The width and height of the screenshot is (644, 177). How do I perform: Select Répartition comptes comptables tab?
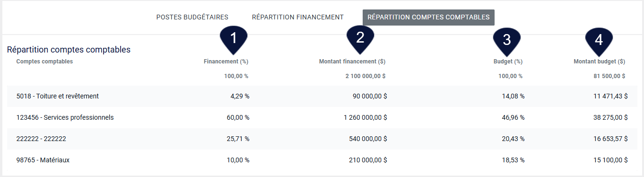click(428, 17)
